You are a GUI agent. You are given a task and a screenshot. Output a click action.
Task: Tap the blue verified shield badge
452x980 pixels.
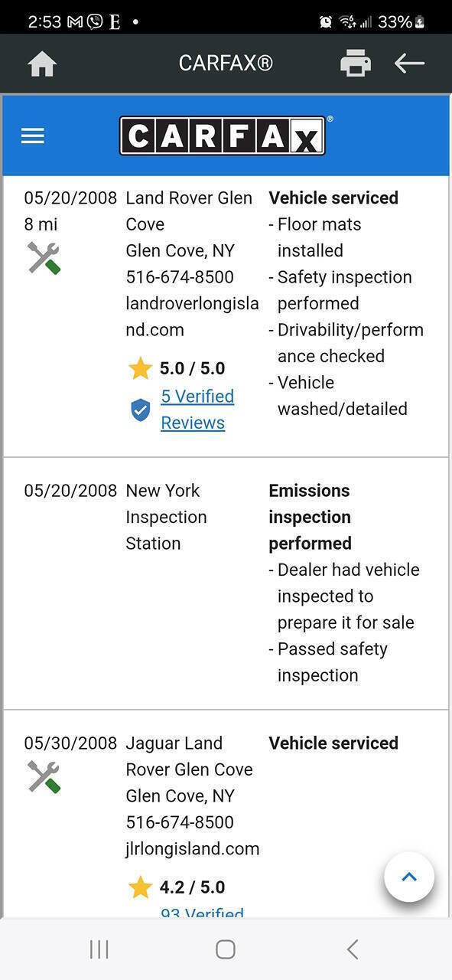coord(140,410)
